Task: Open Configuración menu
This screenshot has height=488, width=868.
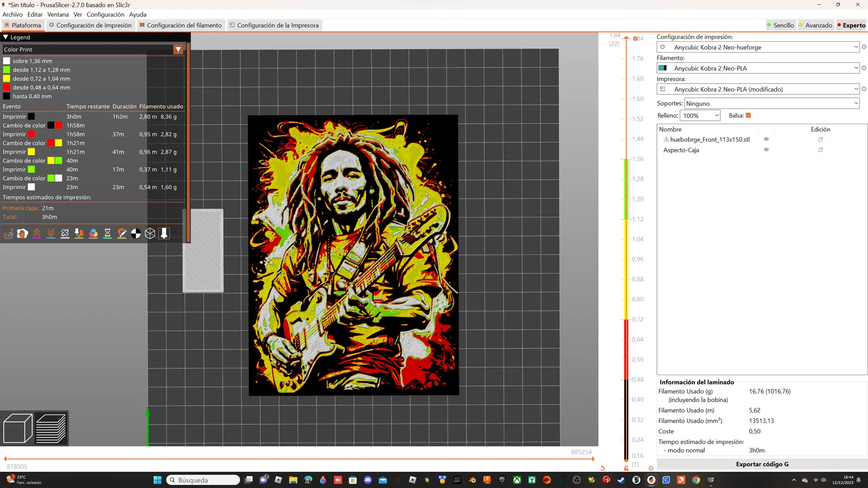Action: pos(106,15)
